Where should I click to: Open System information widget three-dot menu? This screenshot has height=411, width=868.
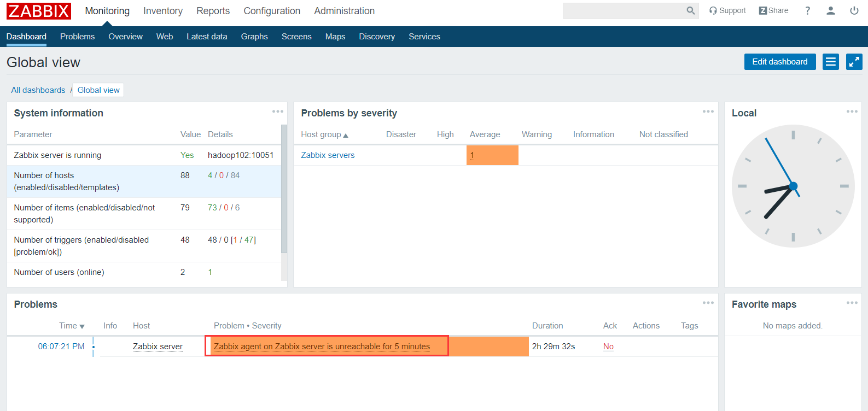click(x=278, y=111)
